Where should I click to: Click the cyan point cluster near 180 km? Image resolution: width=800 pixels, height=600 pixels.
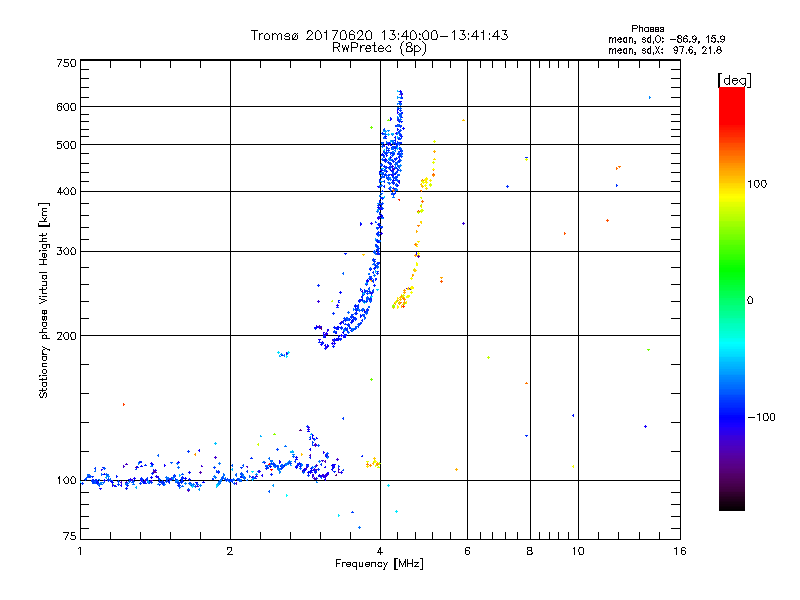[283, 354]
